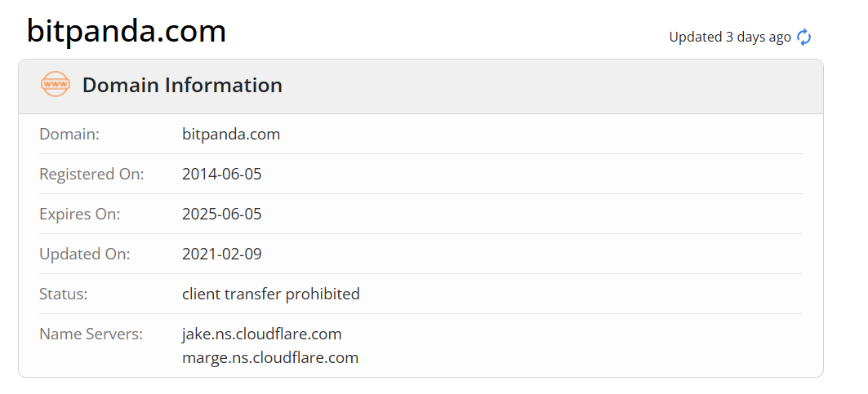Click the 'Name Servers:' label

pyautogui.click(x=91, y=334)
